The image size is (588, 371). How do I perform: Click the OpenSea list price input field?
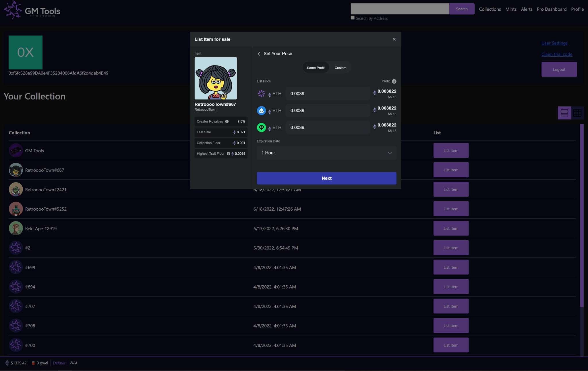coord(328,111)
